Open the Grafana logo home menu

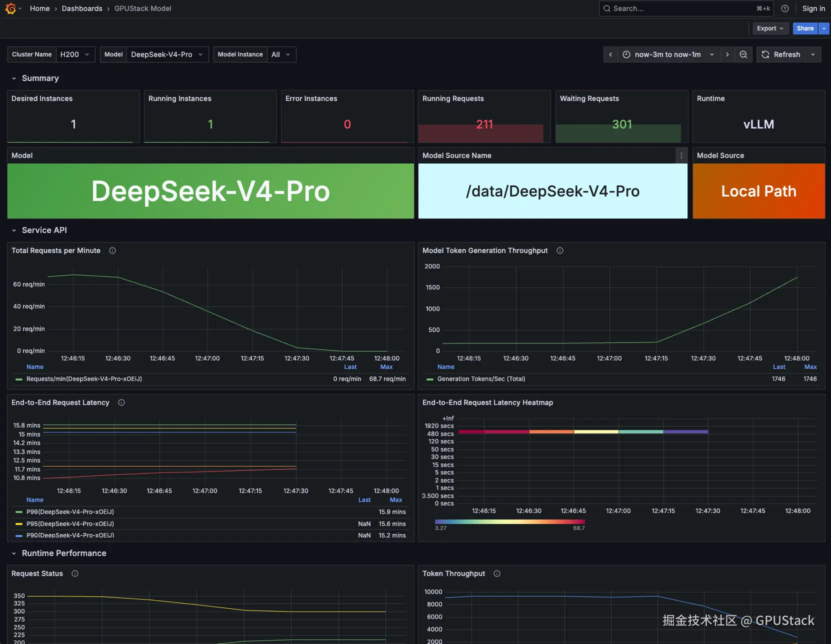10,8
